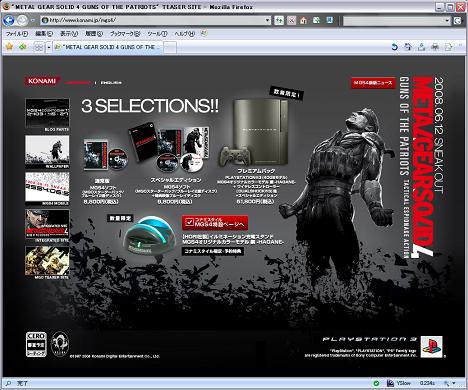Viewport: 468px width, 390px height.
Task: Click the 完了 status text
Action: tap(22, 383)
